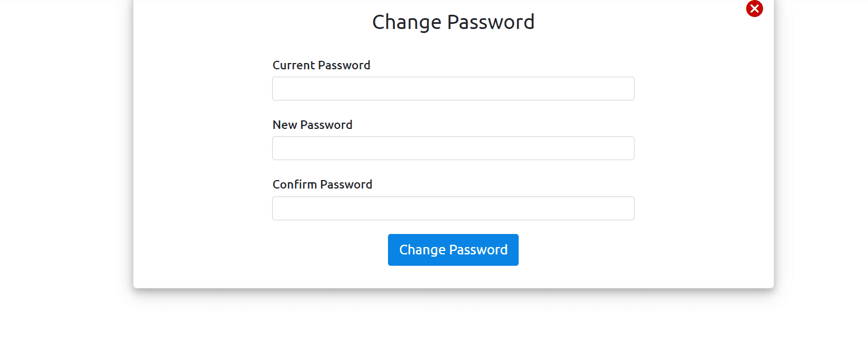Click the Current Password label text
This screenshot has width=868, height=343.
[321, 65]
